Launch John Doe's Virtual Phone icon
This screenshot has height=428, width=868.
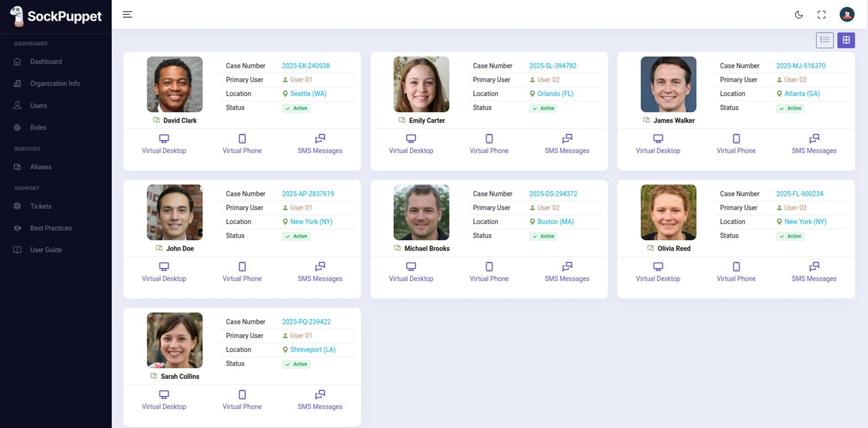(x=242, y=267)
